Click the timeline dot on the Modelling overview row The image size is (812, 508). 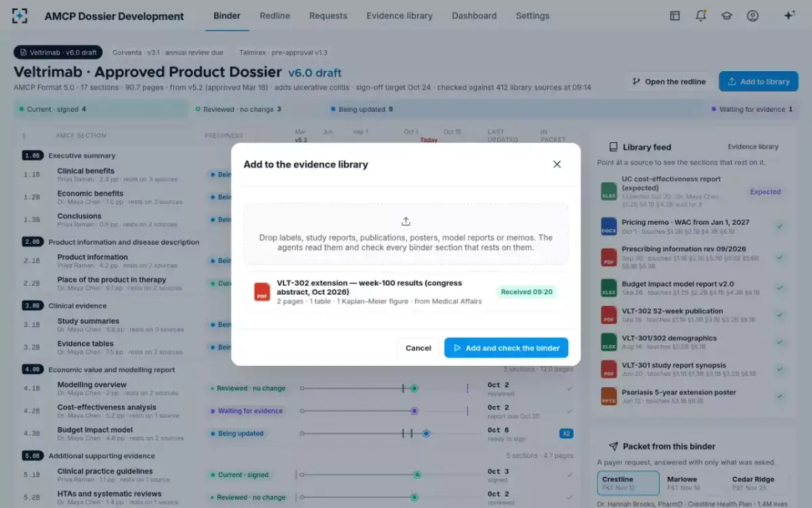414,388
